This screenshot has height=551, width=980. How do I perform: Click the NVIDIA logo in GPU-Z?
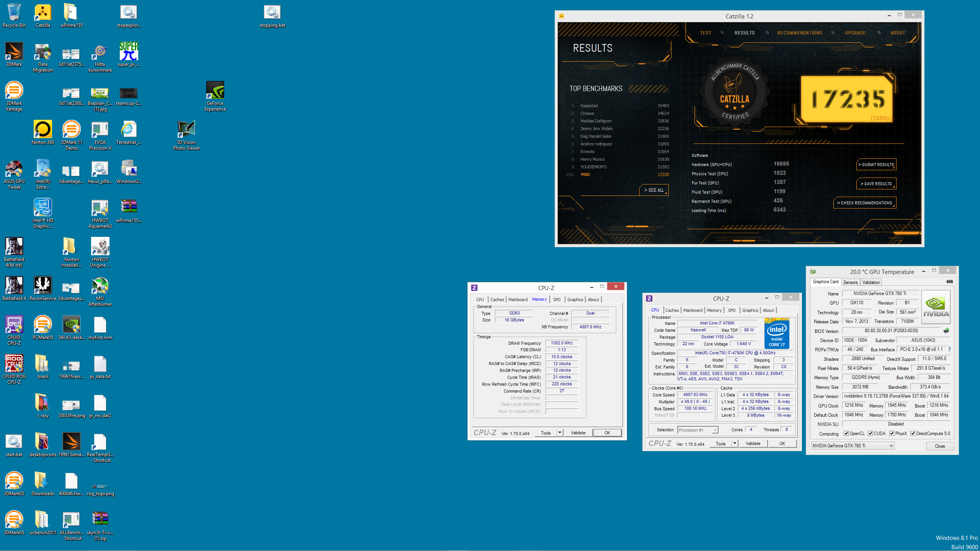(x=936, y=307)
